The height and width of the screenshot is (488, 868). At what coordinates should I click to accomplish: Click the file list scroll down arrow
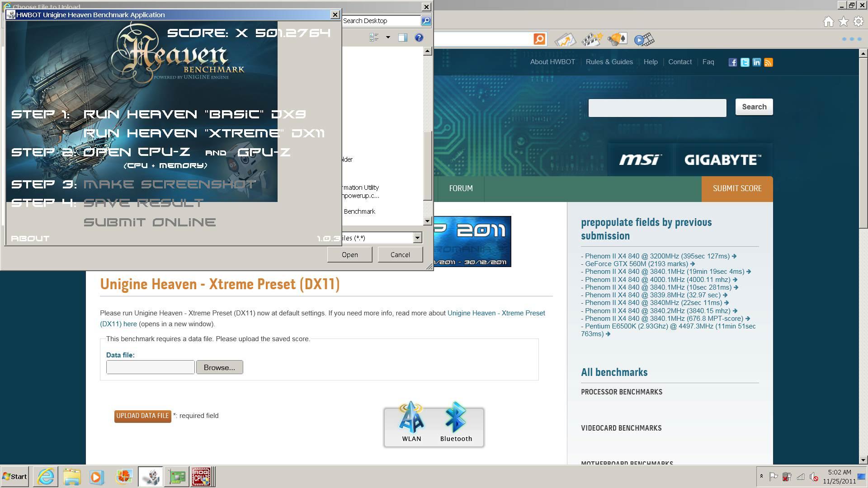pyautogui.click(x=428, y=221)
